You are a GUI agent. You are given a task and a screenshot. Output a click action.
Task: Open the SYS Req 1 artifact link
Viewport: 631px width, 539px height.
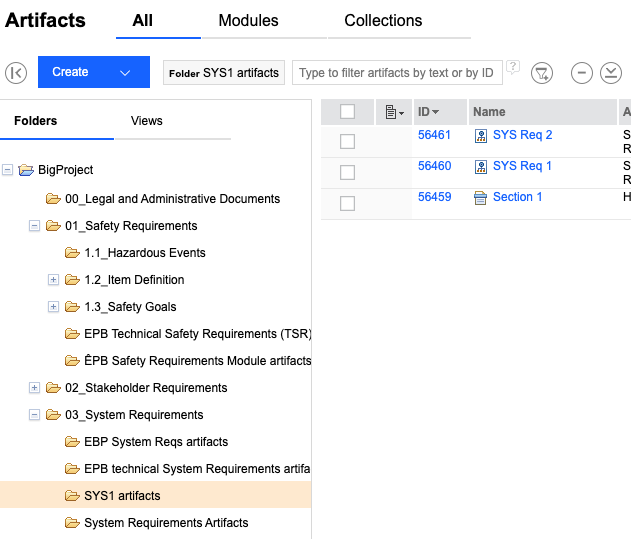tap(522, 166)
